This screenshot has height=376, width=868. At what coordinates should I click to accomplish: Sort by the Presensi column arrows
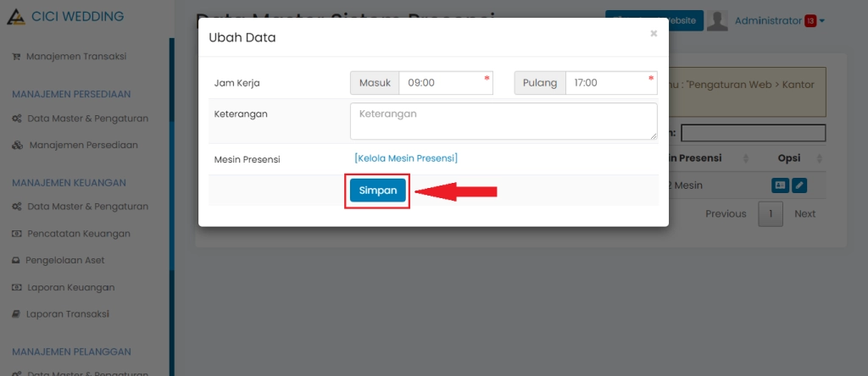746,158
